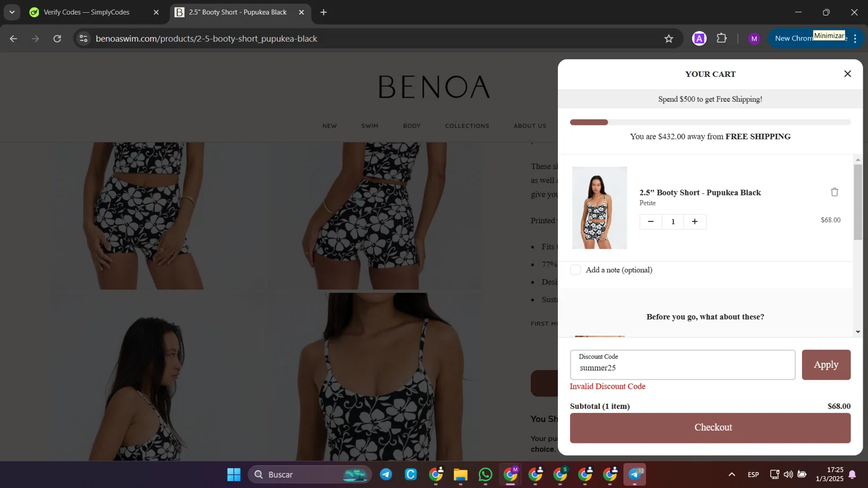View site information icon

click(83, 39)
